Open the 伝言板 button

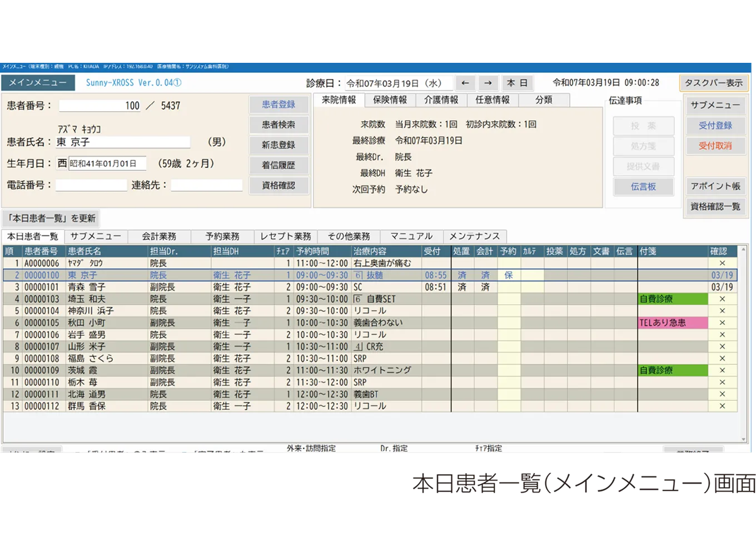tap(644, 187)
